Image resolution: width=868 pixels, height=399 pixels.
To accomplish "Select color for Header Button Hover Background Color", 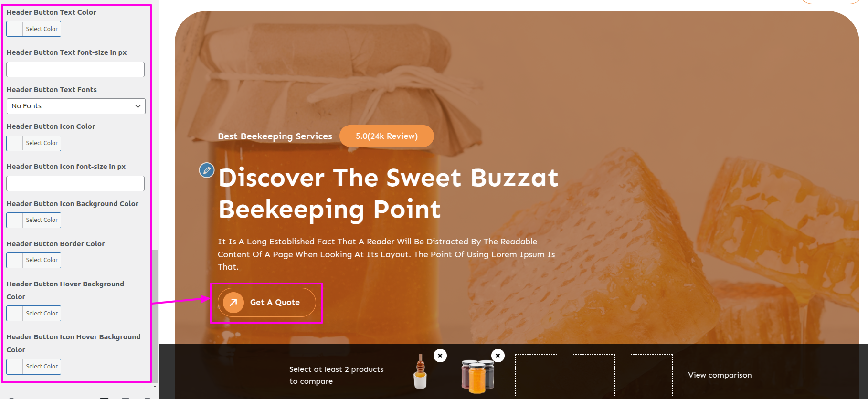I will coord(34,314).
